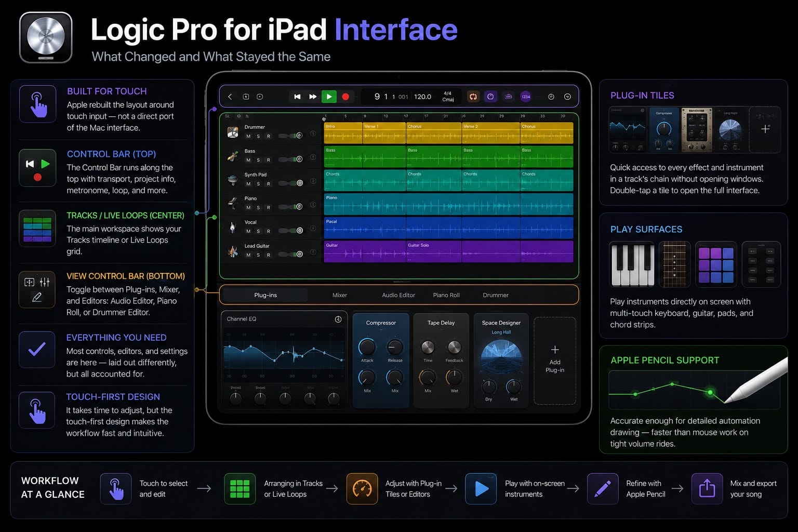This screenshot has width=798, height=532.
Task: Solo the Bass track
Action: [258, 160]
